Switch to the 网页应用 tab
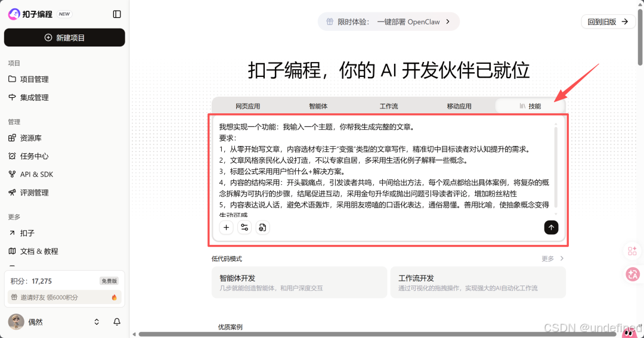 pyautogui.click(x=247, y=106)
